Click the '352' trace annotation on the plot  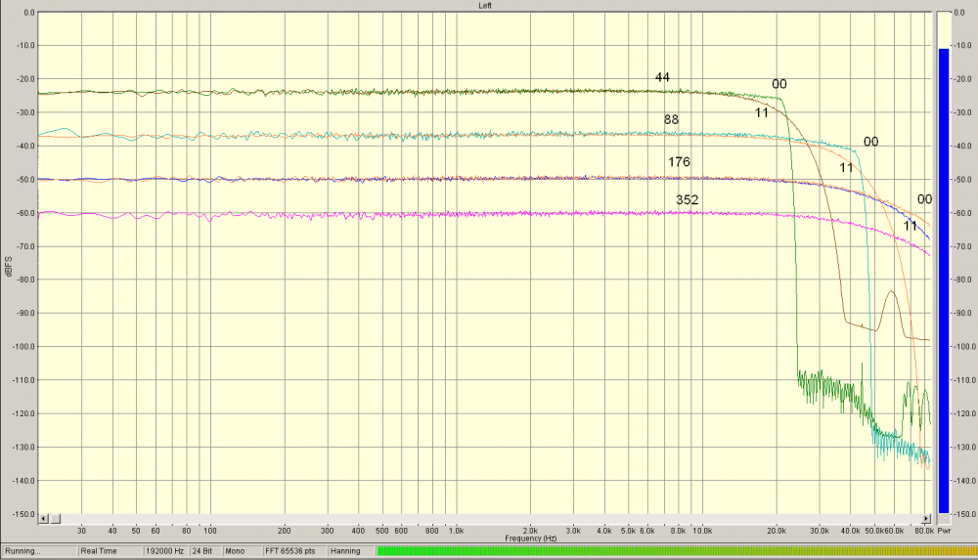click(x=687, y=200)
